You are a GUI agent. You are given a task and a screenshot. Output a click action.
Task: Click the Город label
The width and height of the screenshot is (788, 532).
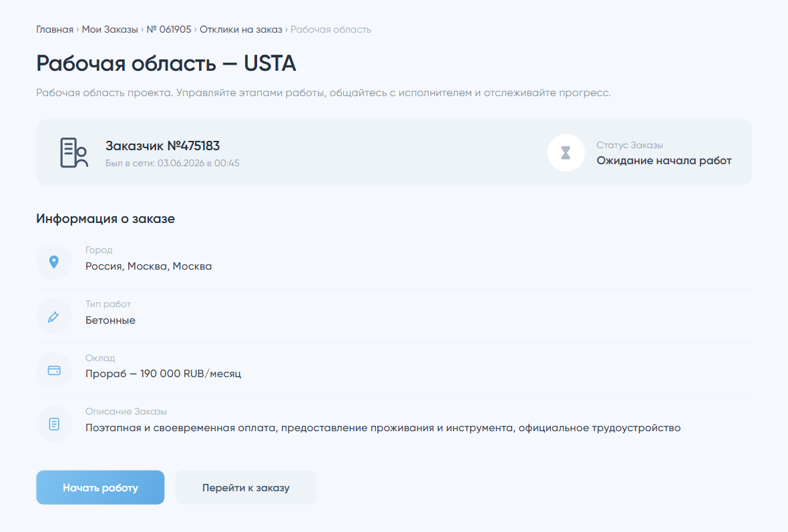tap(99, 250)
